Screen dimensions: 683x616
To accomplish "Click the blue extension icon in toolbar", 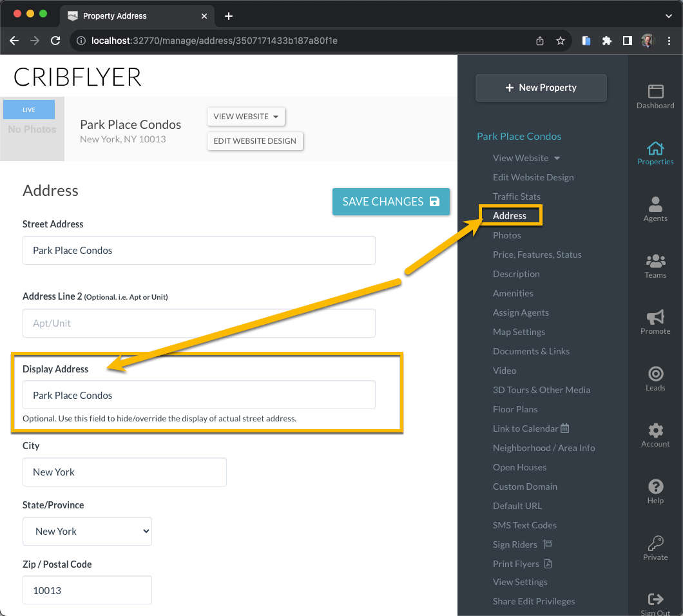I will coord(586,41).
